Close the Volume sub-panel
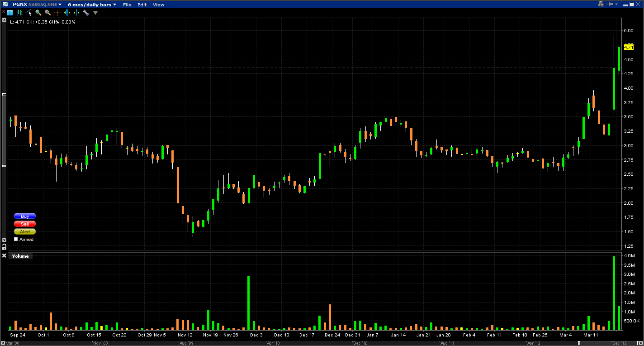The height and width of the screenshot is (346, 644). [4, 256]
